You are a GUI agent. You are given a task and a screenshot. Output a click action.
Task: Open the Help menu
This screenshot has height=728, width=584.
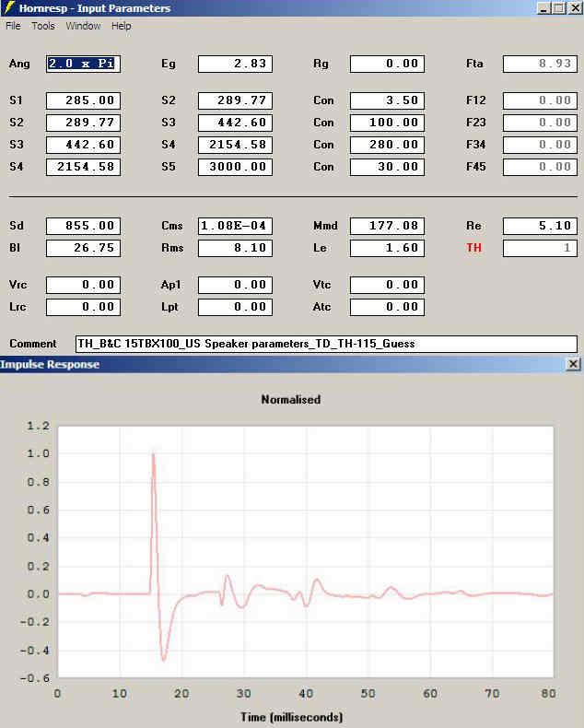click(x=122, y=26)
